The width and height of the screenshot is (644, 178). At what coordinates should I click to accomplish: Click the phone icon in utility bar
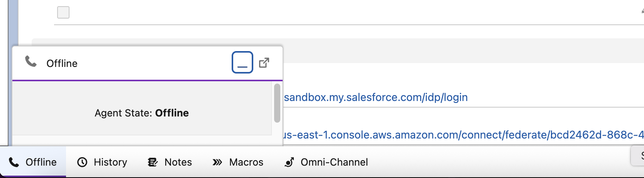tap(14, 162)
